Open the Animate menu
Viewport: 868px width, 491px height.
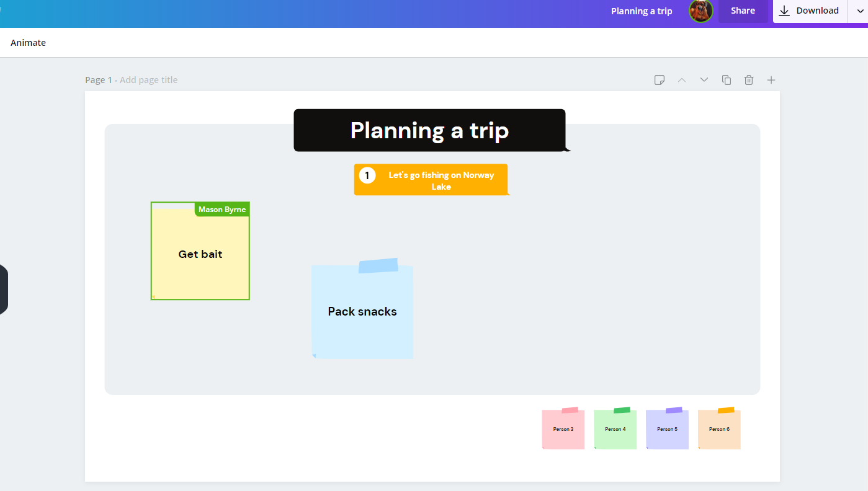28,43
